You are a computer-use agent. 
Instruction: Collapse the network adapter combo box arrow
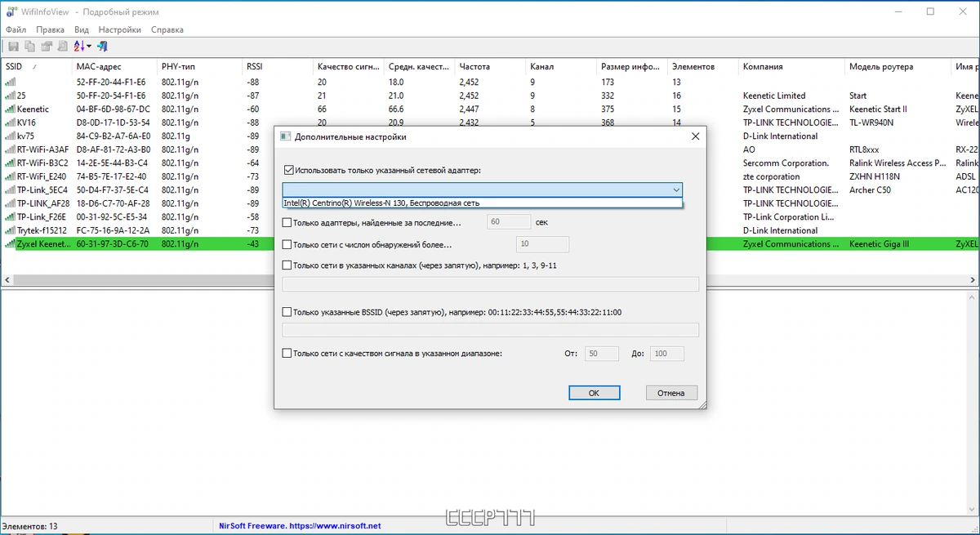[x=675, y=189]
